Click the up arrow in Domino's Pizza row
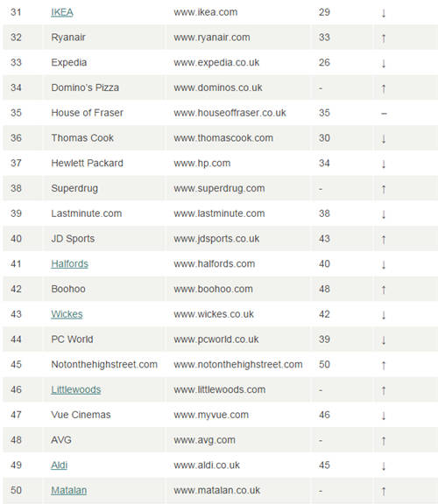The height and width of the screenshot is (504, 438). (x=384, y=88)
